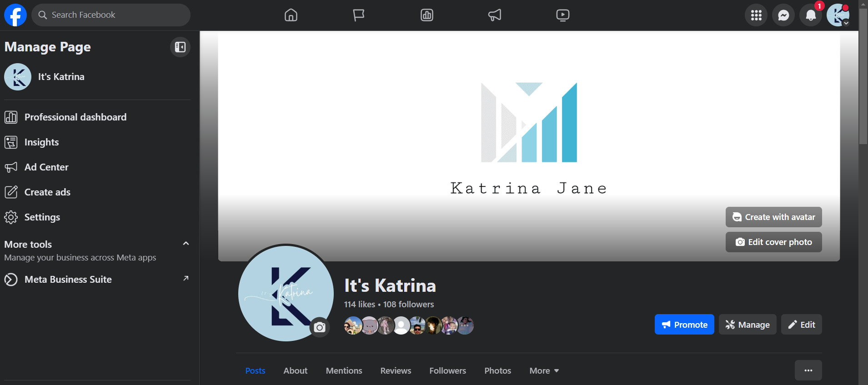
Task: Click the Facebook logo
Action: pyautogui.click(x=15, y=15)
